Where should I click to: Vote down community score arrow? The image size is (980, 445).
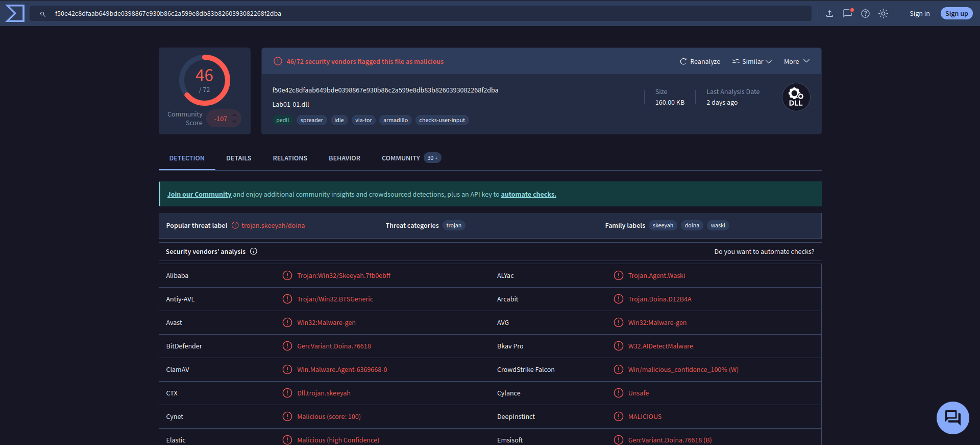pyautogui.click(x=234, y=122)
